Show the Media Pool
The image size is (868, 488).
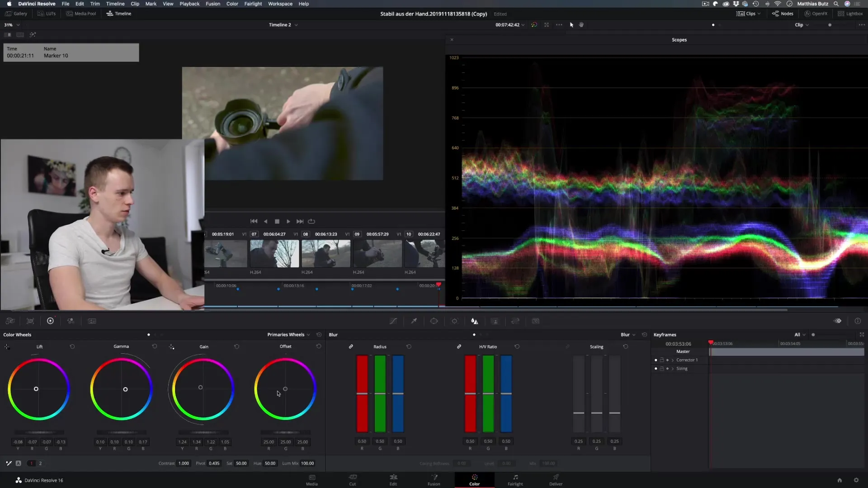tap(81, 14)
